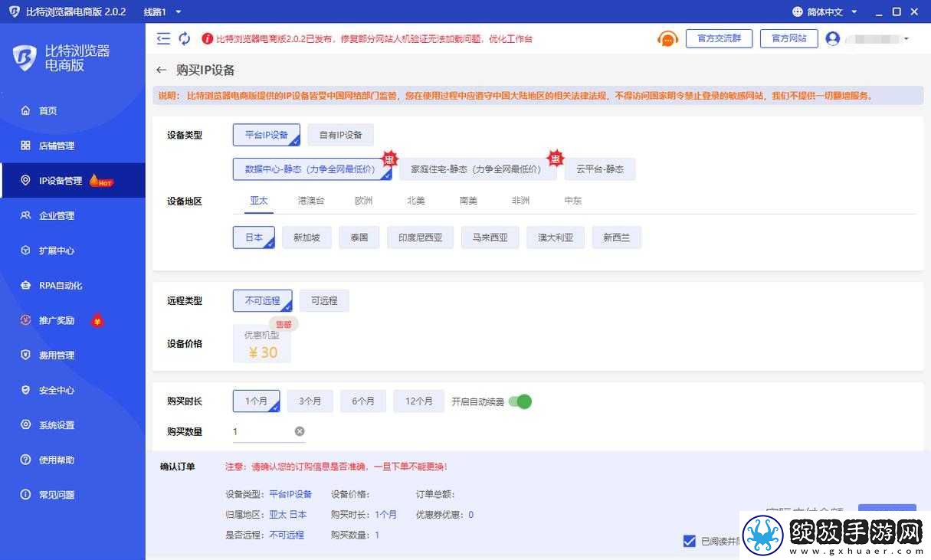Switch to 欧洲 region tab
The image size is (931, 560).
(x=363, y=201)
